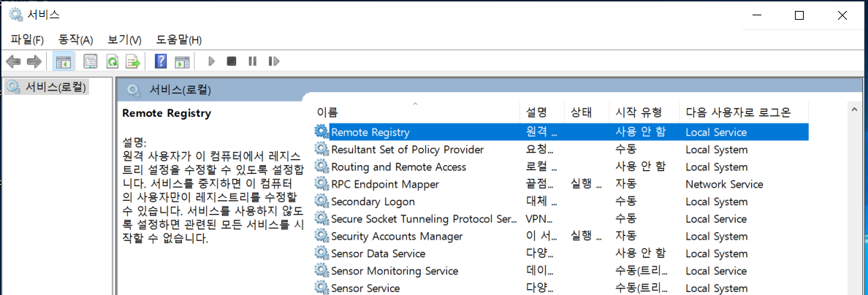Sort by the 설명 column header

[542, 113]
